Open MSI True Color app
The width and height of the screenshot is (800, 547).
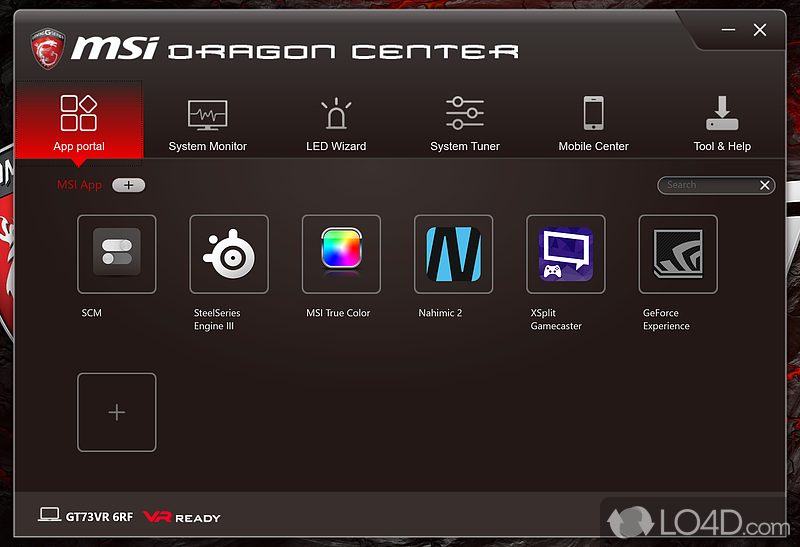point(341,254)
